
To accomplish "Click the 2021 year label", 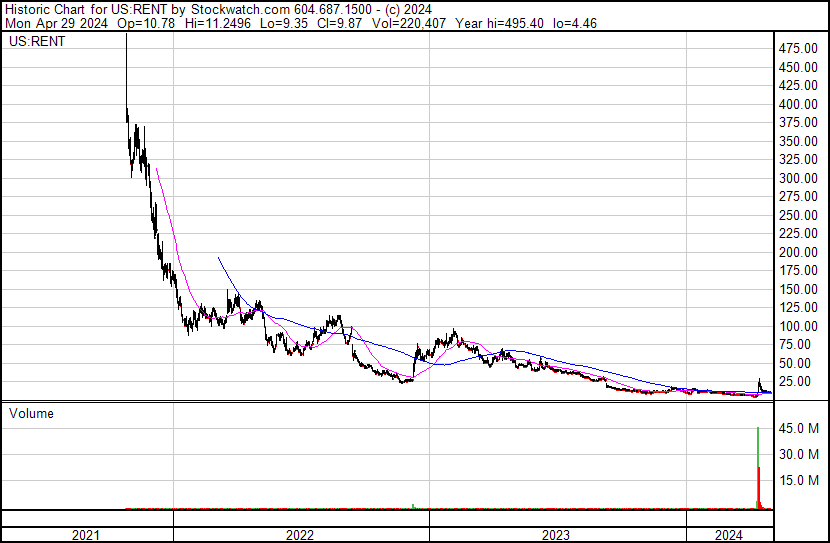I will coord(86,535).
